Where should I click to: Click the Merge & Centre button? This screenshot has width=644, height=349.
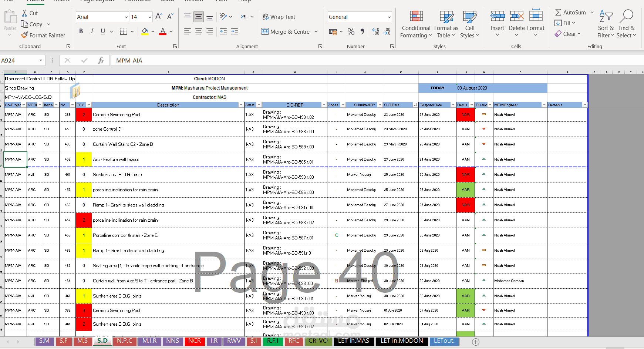(286, 31)
